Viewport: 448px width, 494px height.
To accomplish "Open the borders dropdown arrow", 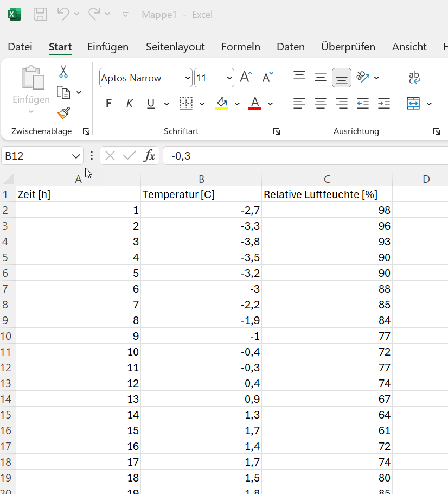I will click(202, 104).
